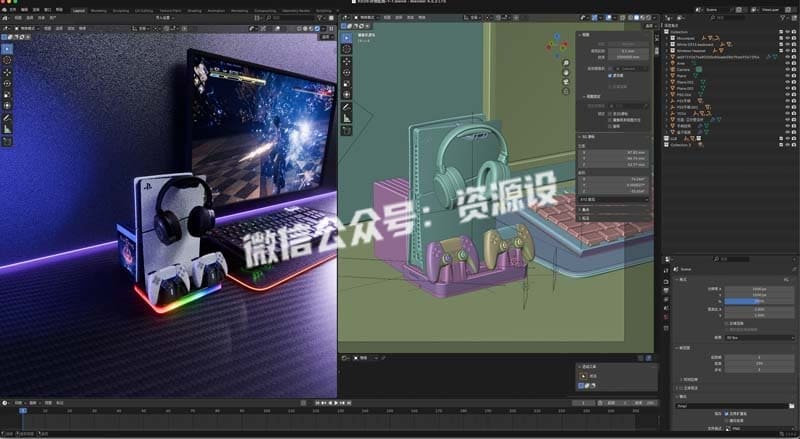Select the Transform tool in left rendered viewport

click(x=7, y=106)
